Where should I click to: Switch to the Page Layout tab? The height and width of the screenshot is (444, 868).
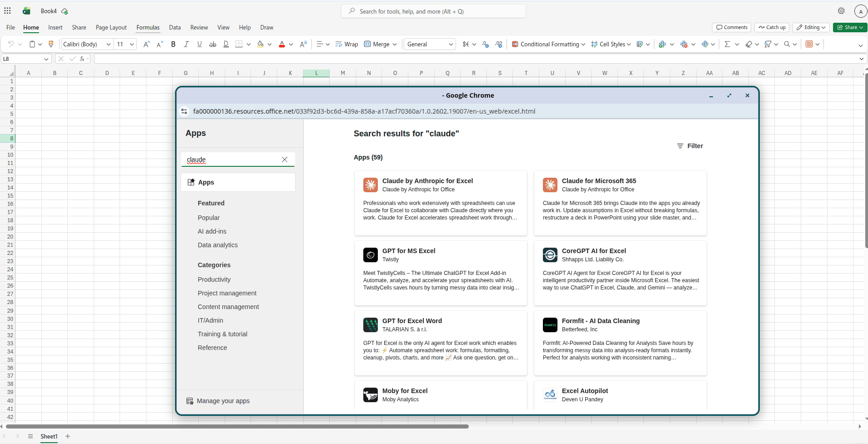(111, 27)
